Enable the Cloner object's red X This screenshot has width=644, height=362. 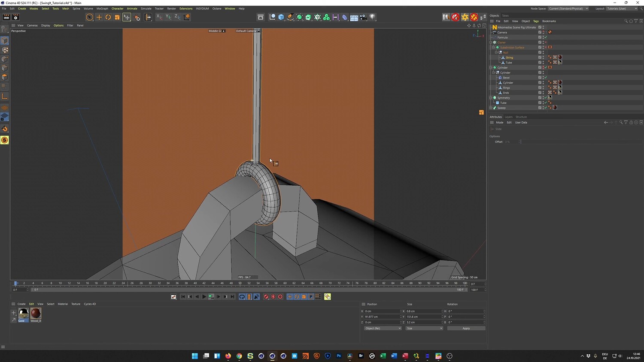(x=546, y=42)
